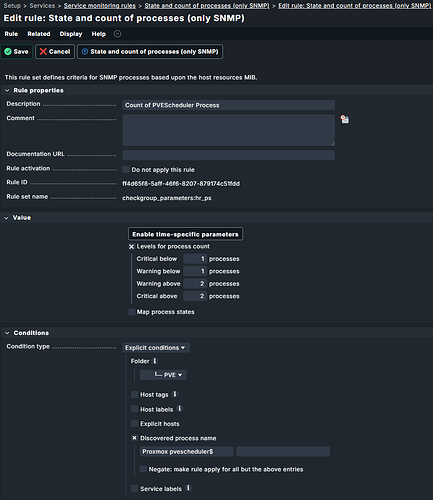Open Folder condition info icon

pos(155,361)
